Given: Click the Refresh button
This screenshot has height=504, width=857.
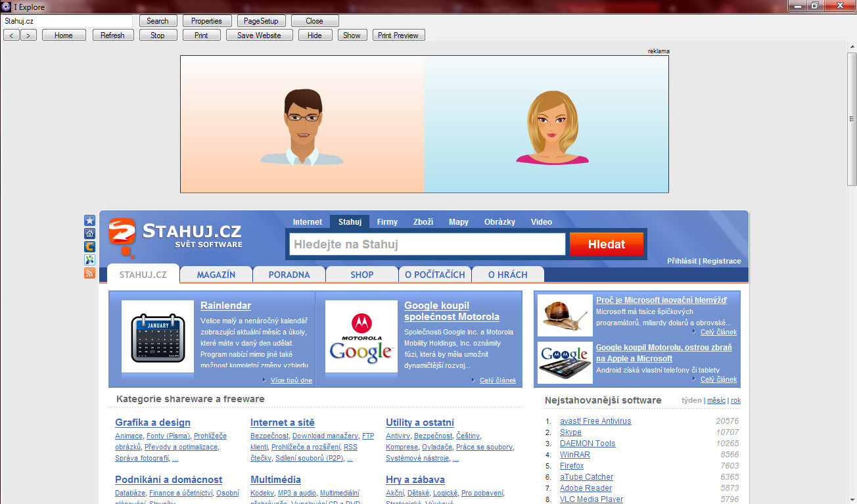Looking at the screenshot, I should 113,35.
